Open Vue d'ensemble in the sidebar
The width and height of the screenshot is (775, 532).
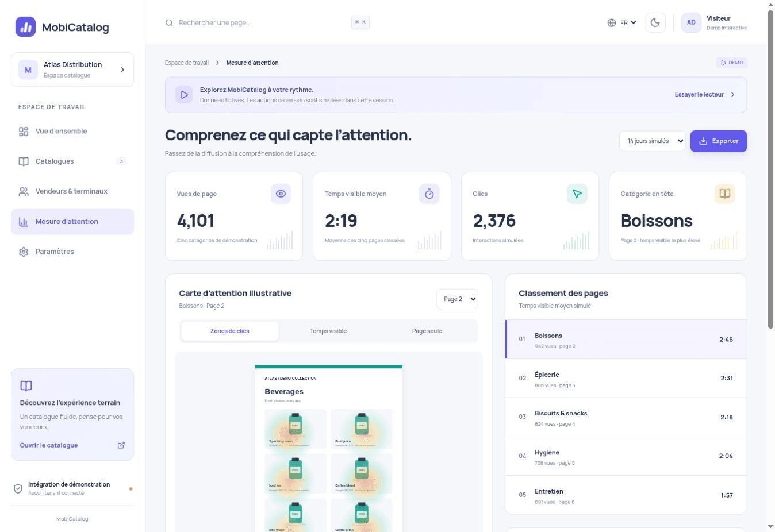tap(72, 132)
